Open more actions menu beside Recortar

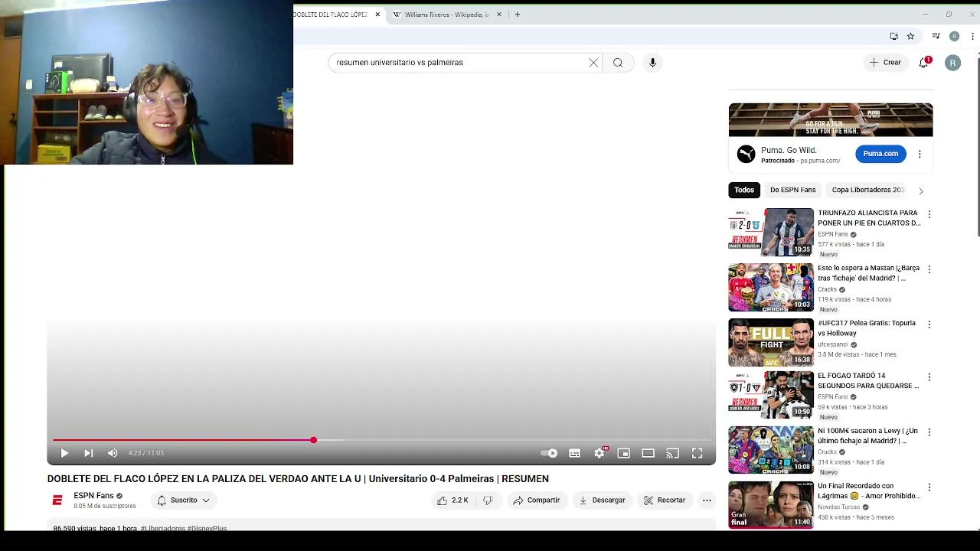(x=707, y=500)
